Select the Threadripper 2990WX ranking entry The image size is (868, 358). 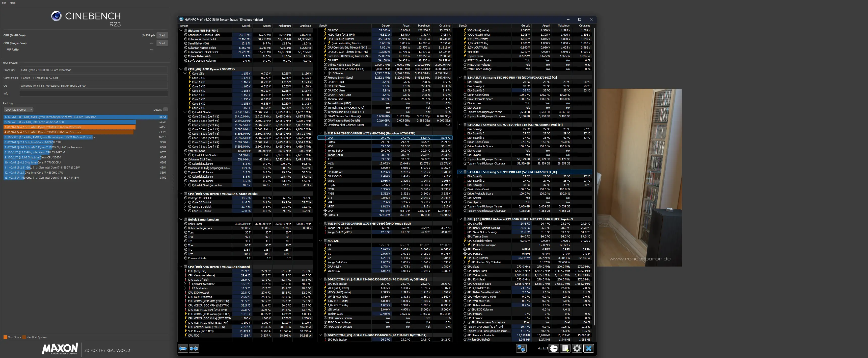tap(85, 117)
